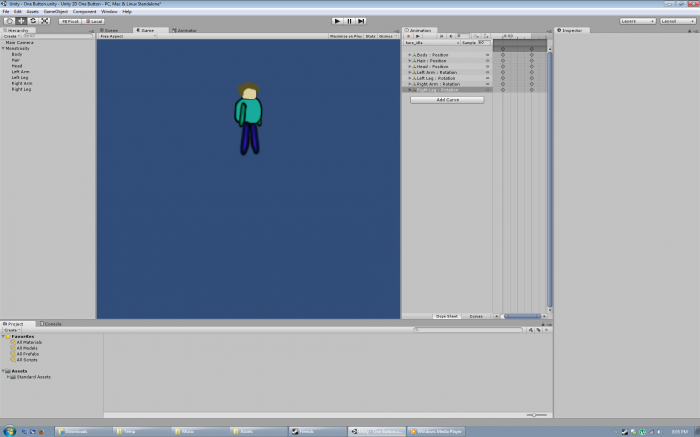
Task: Switch to the Animator tab
Action: pyautogui.click(x=185, y=30)
